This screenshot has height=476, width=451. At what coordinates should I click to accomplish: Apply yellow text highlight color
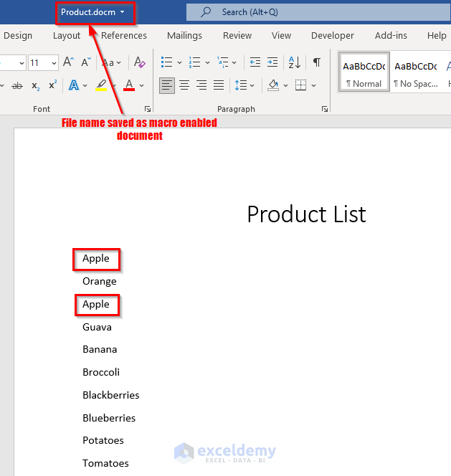101,85
